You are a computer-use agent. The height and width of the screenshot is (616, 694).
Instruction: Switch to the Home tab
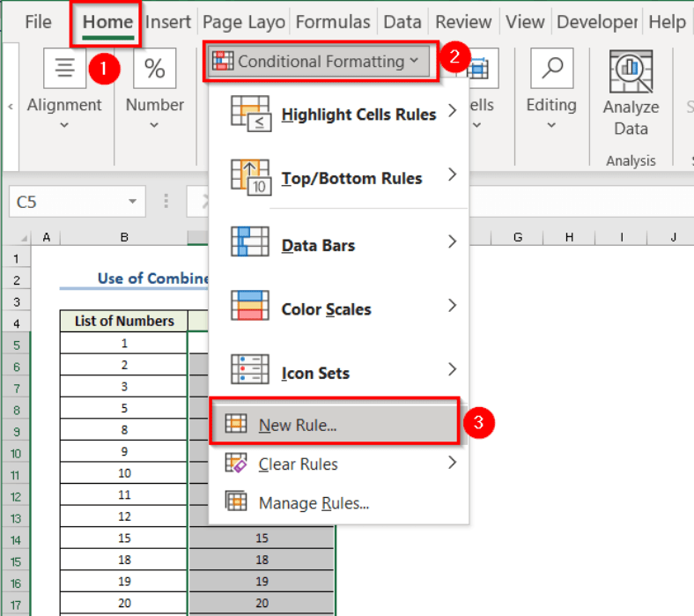pyautogui.click(x=107, y=22)
